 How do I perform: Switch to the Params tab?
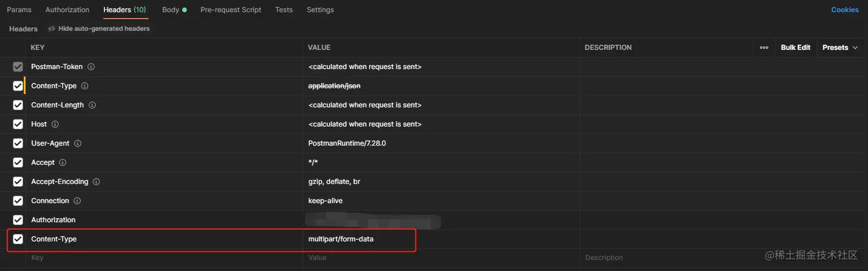click(19, 10)
